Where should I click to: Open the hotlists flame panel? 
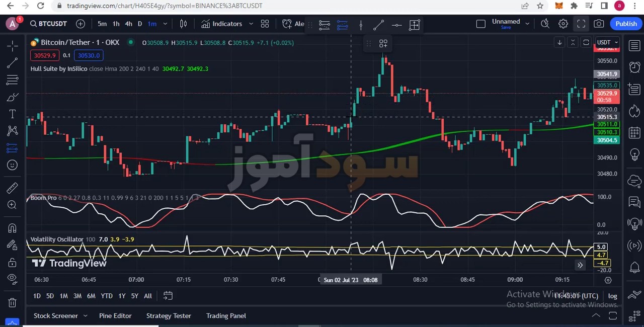tap(634, 111)
